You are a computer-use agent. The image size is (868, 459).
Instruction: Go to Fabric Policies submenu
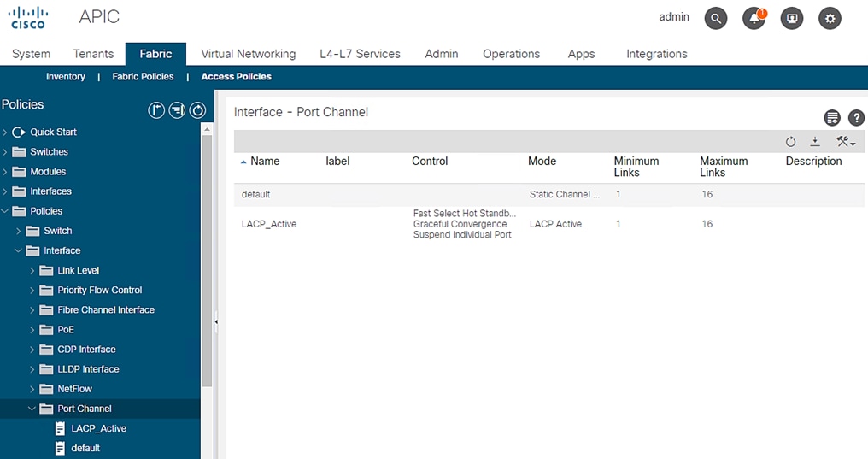point(143,77)
